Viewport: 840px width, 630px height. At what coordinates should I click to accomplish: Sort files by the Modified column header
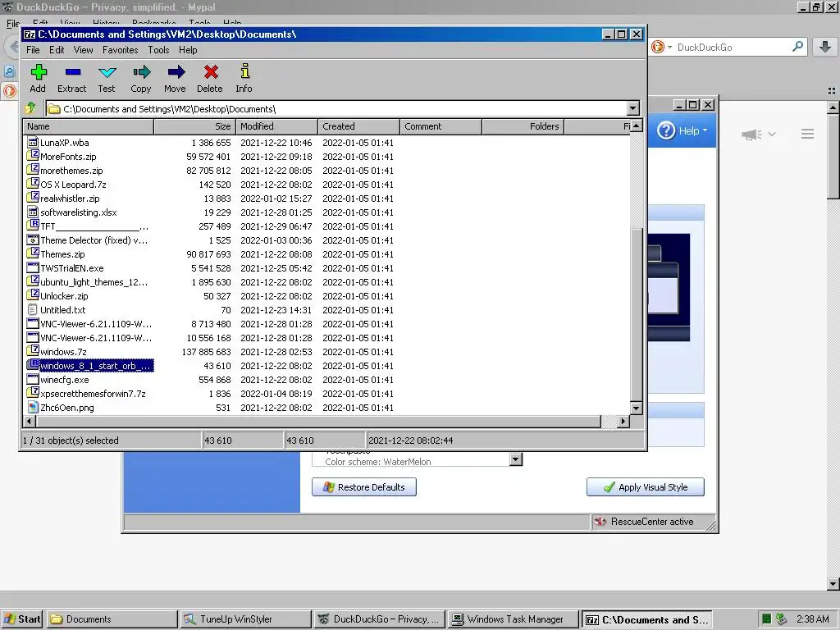[277, 126]
